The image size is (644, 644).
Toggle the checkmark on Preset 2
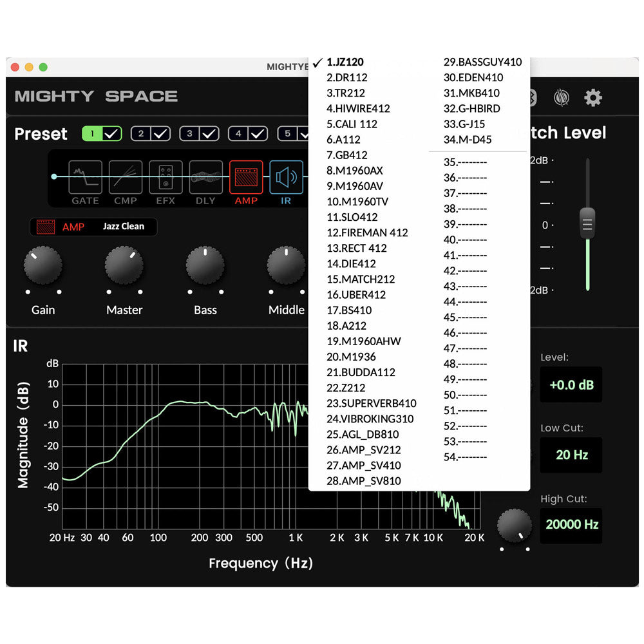(160, 134)
